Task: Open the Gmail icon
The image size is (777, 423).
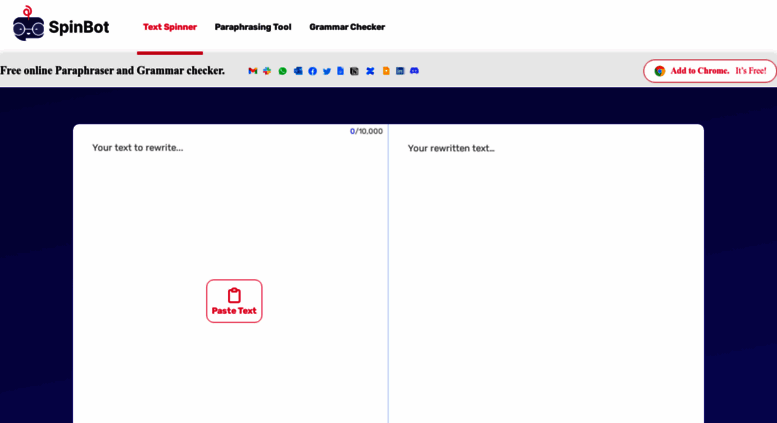Action: point(253,71)
